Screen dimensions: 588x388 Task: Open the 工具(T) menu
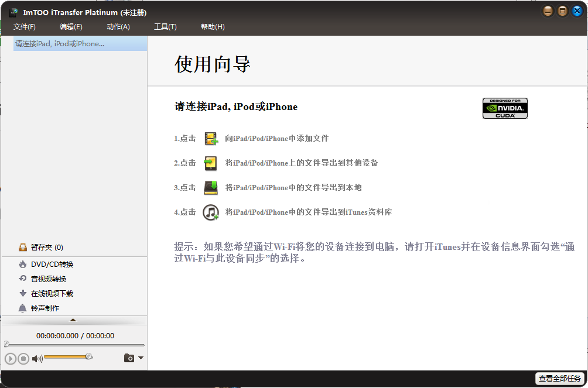click(x=165, y=27)
